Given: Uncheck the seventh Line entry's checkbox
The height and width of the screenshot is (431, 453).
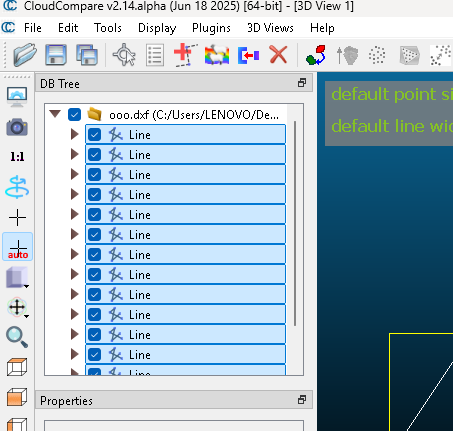Looking at the screenshot, I should click(x=95, y=255).
